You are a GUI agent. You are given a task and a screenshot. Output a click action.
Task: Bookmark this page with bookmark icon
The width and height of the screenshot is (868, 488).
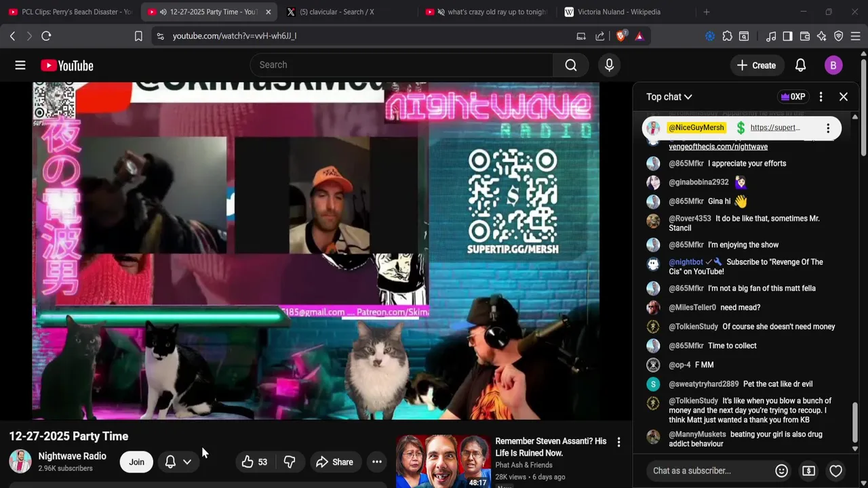[x=138, y=36]
